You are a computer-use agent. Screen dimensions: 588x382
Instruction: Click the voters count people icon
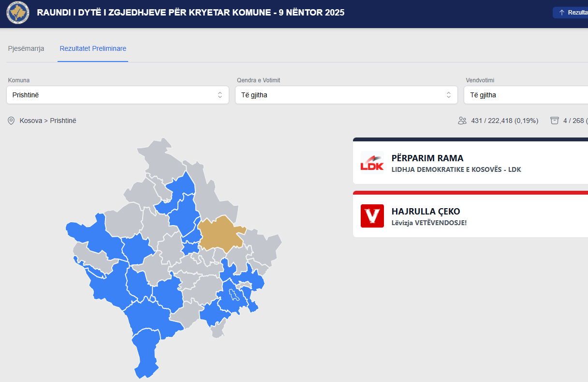[462, 121]
